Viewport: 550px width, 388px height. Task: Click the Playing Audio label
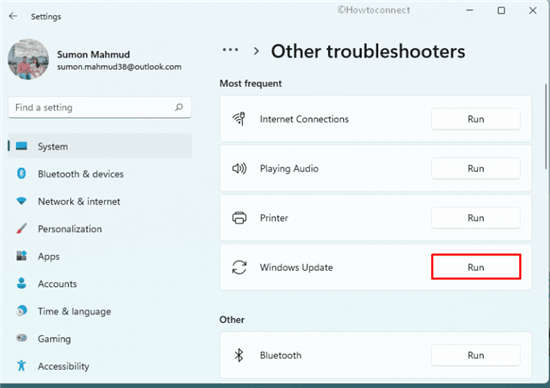click(x=289, y=169)
